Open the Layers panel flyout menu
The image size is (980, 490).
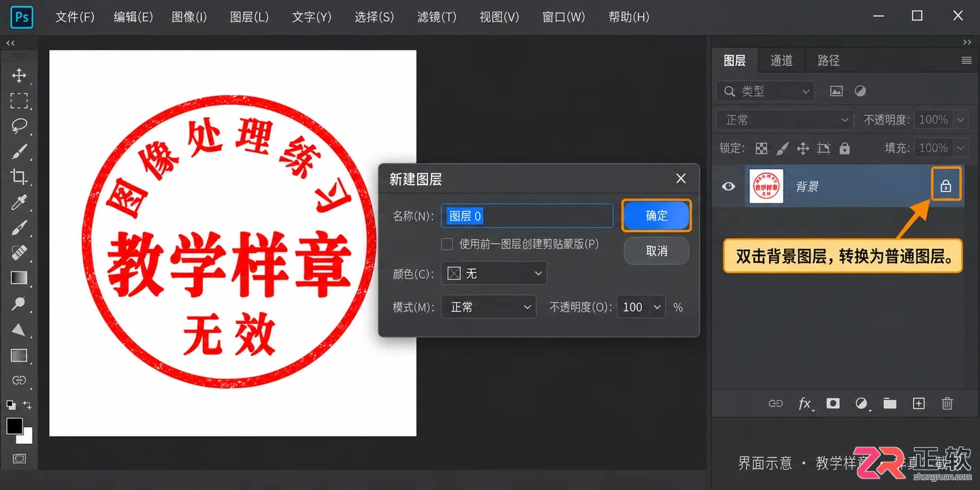click(966, 61)
